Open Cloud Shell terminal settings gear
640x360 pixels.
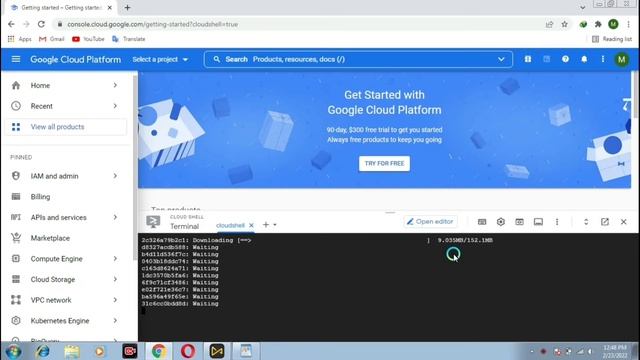point(501,222)
